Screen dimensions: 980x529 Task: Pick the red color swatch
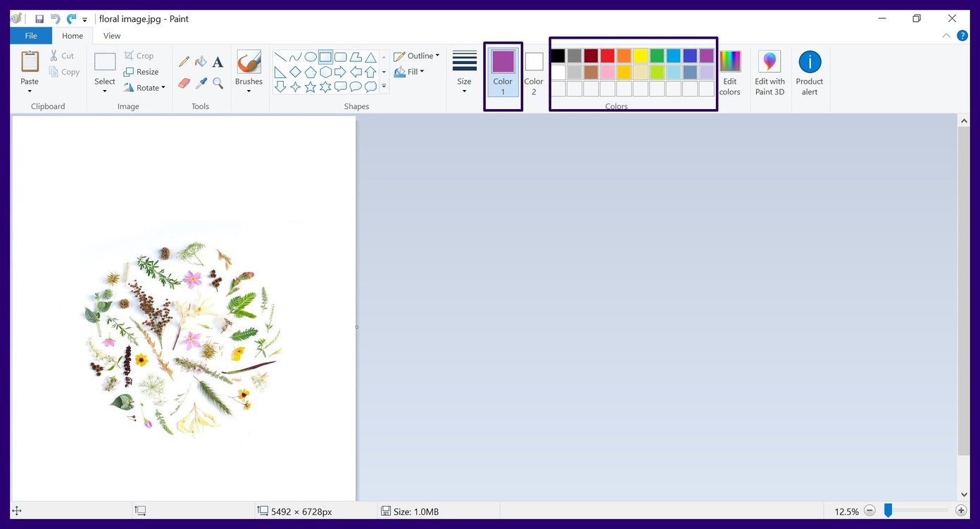(x=607, y=55)
